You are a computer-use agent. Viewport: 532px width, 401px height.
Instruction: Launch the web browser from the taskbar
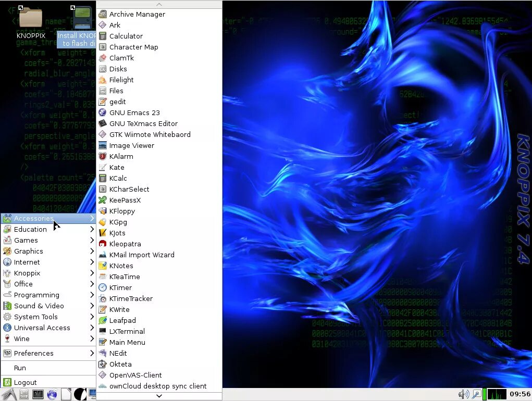52,395
